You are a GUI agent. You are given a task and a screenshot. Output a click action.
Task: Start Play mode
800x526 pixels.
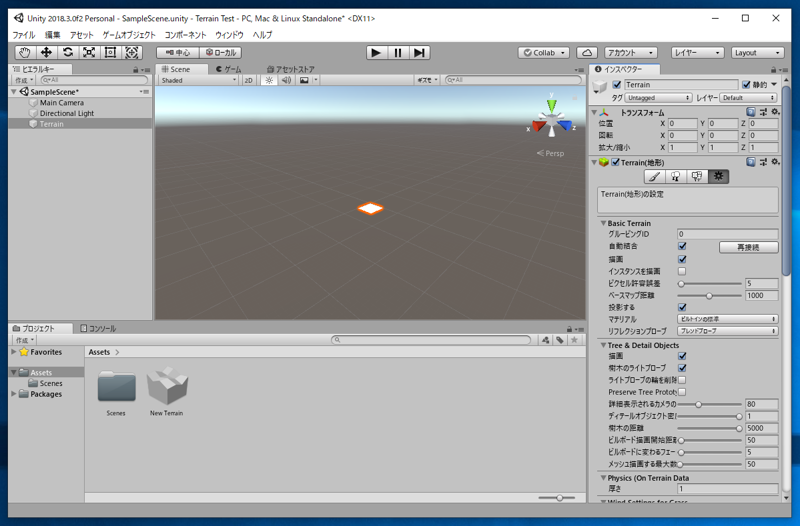click(x=377, y=53)
